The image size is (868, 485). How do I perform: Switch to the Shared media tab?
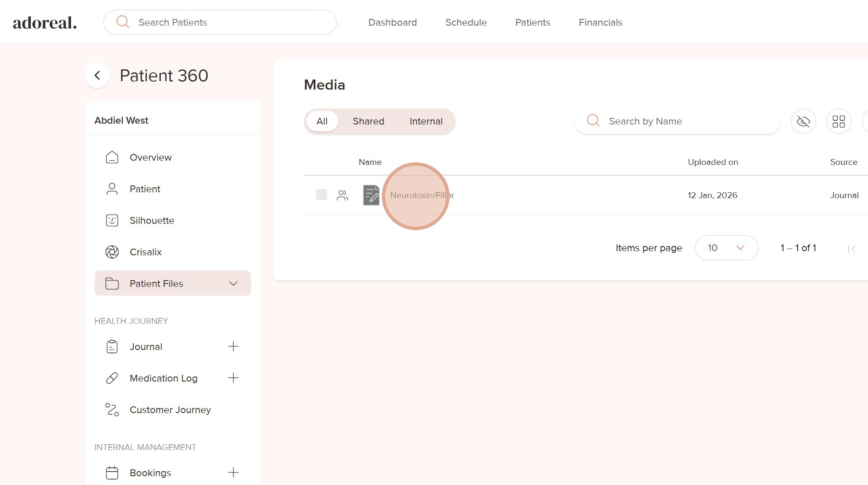[368, 122]
